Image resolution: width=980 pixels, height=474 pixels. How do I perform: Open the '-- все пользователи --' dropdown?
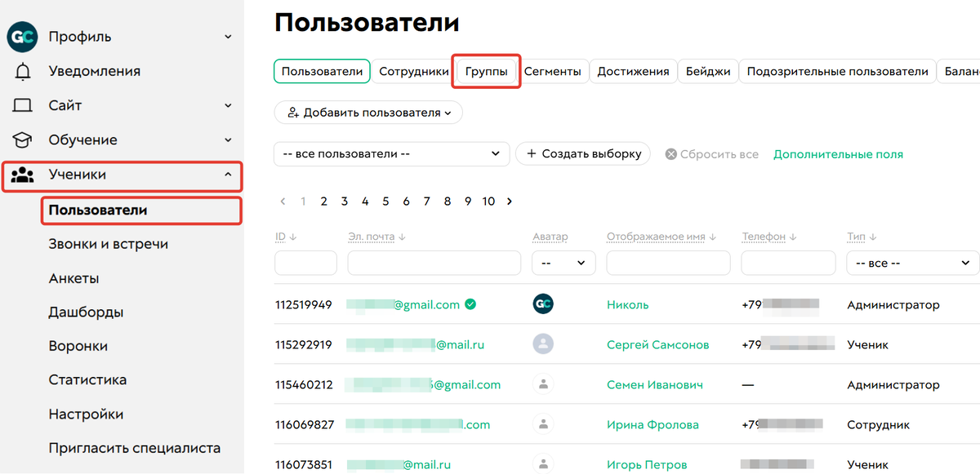391,153
